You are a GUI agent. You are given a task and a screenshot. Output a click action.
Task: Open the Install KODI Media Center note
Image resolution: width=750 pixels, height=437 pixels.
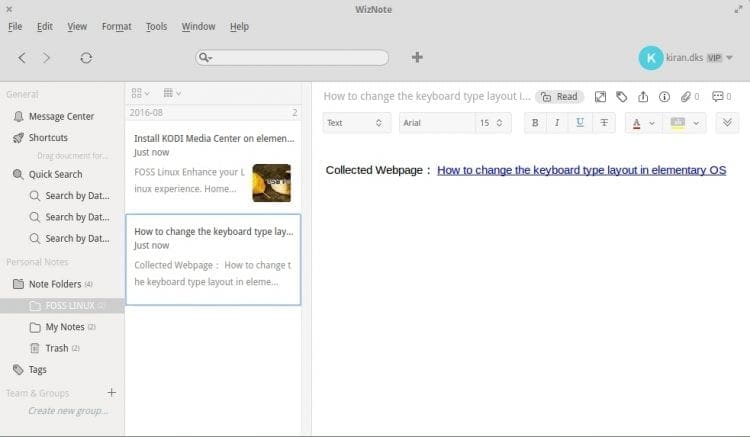(213, 166)
